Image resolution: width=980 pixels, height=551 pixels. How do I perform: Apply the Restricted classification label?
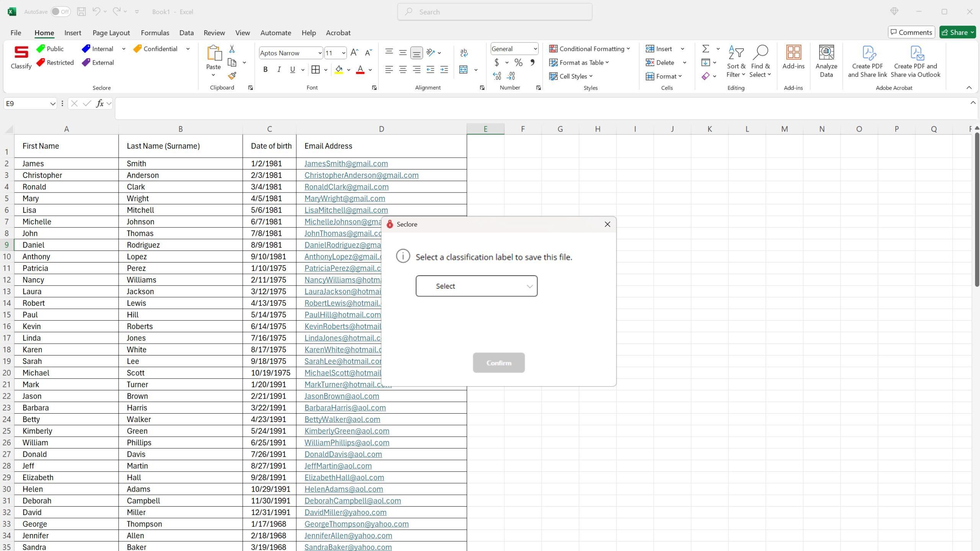pyautogui.click(x=55, y=63)
